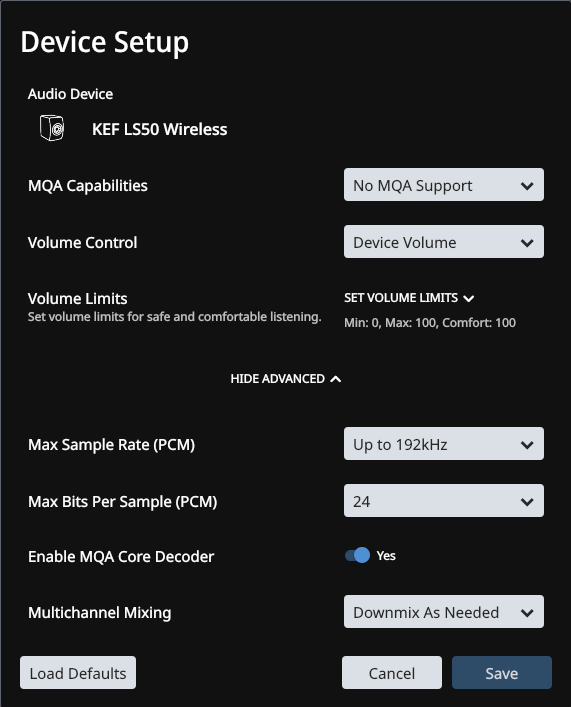Click the KEF LS50 speaker icon
Screen dimensions: 571x707
52,128
